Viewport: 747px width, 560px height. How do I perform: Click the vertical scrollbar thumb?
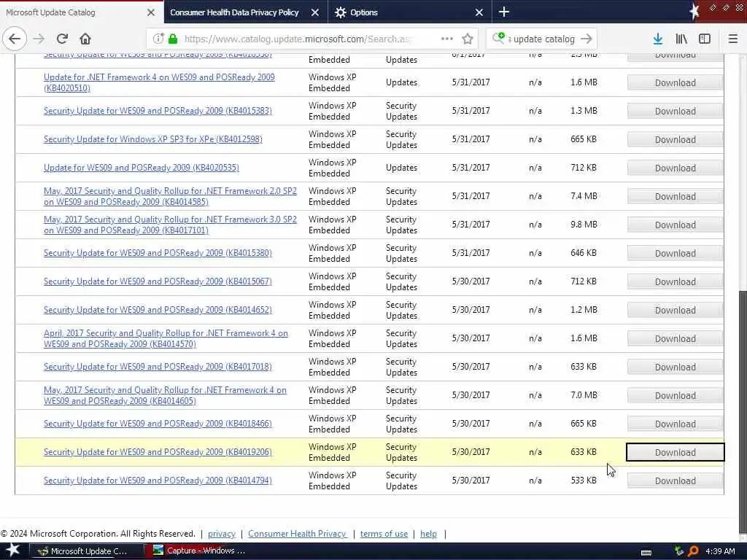point(742,412)
